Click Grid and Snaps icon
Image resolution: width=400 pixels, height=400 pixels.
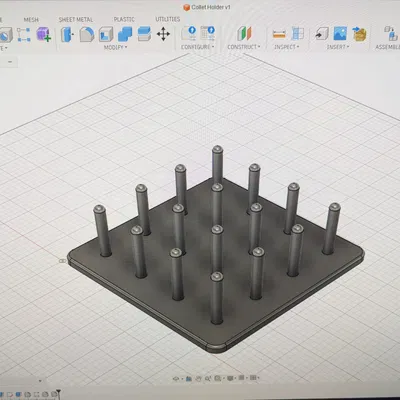click(242, 378)
